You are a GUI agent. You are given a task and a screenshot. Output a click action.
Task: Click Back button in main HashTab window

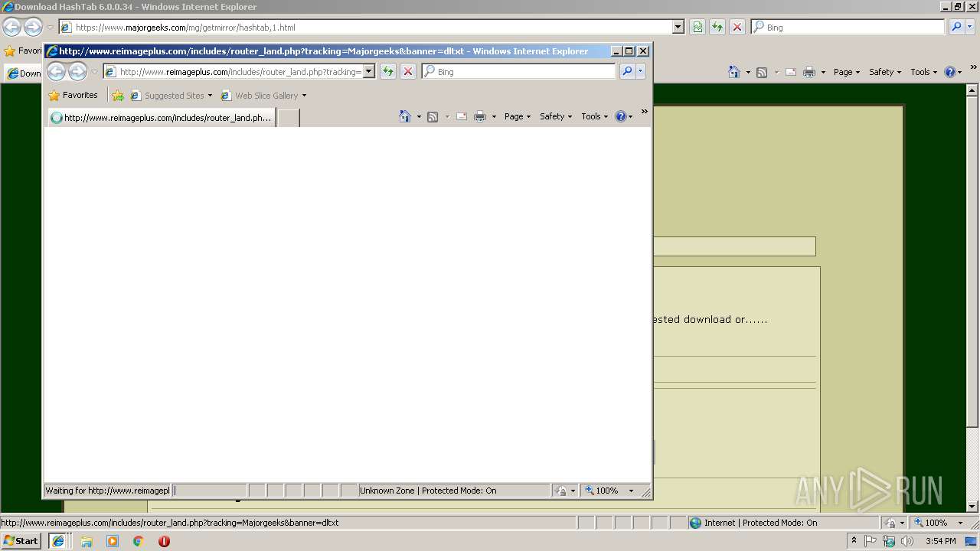11,28
